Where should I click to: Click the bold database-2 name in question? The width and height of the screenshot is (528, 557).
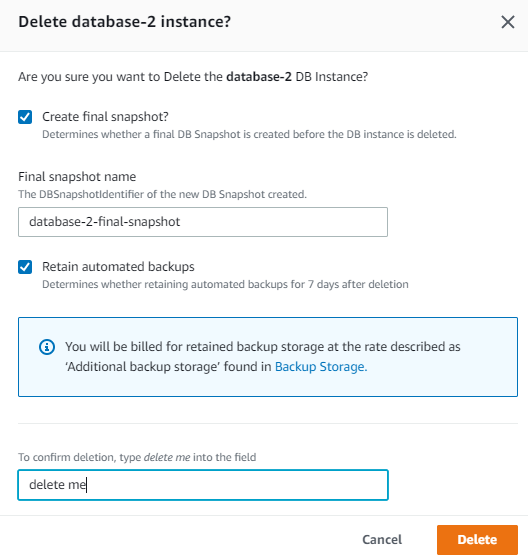(259, 77)
